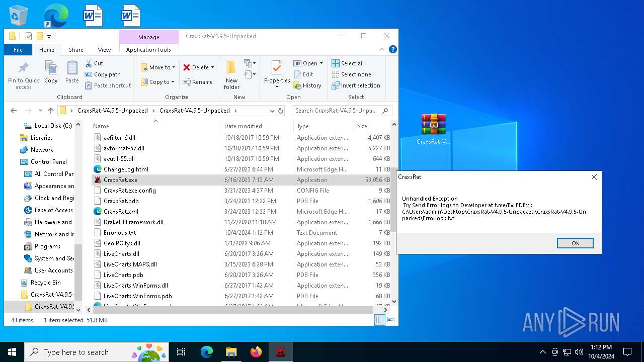Image resolution: width=644 pixels, height=362 pixels.
Task: Close the CraxsRat error dialog
Action: coord(594,177)
